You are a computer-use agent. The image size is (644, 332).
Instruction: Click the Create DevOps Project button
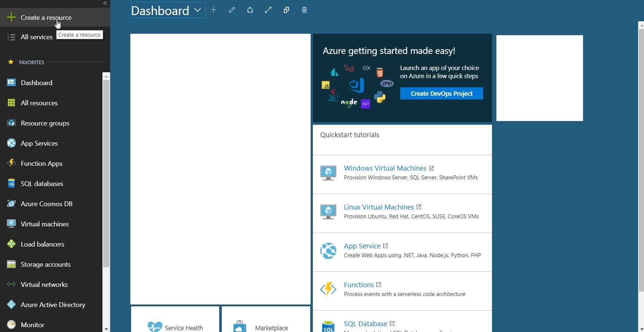441,94
